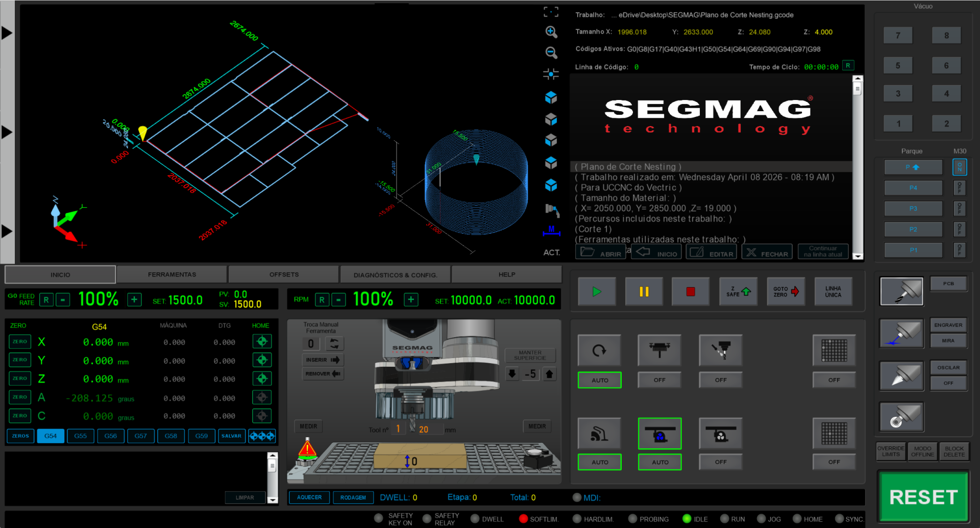Click the message log scroll up arrow

point(273,456)
